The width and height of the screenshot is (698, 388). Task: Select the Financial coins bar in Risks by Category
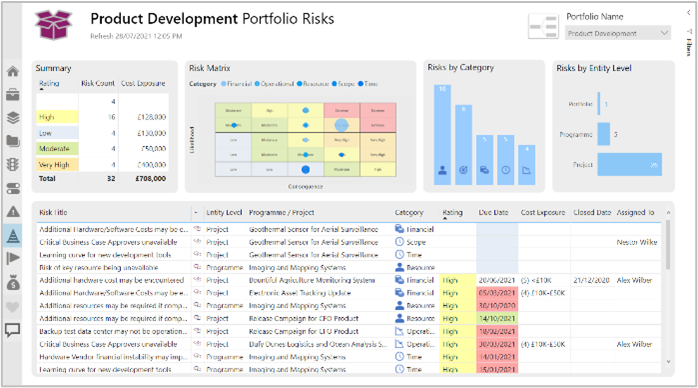coord(484,160)
